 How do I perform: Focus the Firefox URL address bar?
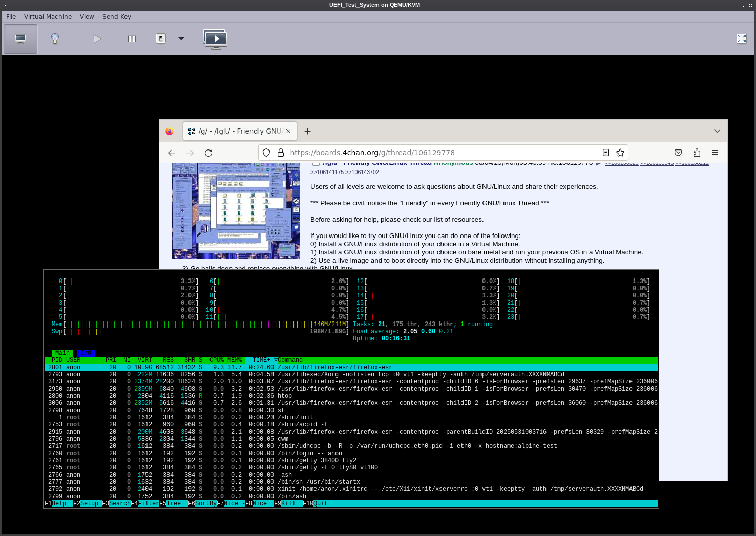point(443,153)
